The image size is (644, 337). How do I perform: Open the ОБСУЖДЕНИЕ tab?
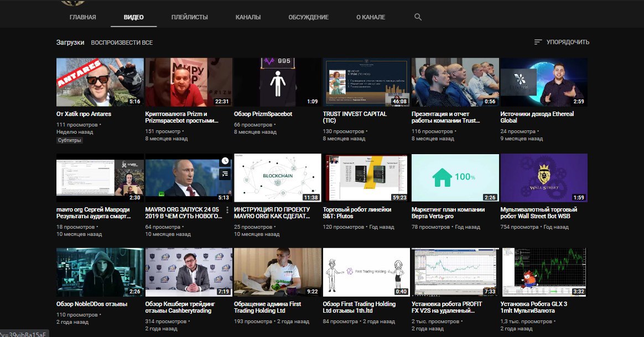(x=309, y=17)
